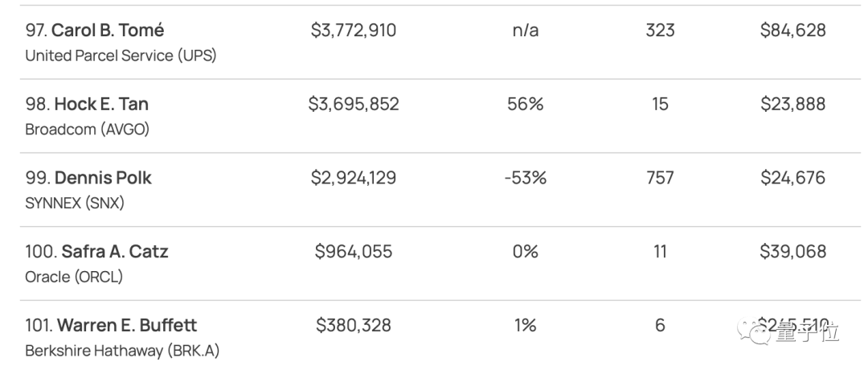This screenshot has height=370, width=868.
Task: Select the $2,924,129 amount
Action: 354,178
